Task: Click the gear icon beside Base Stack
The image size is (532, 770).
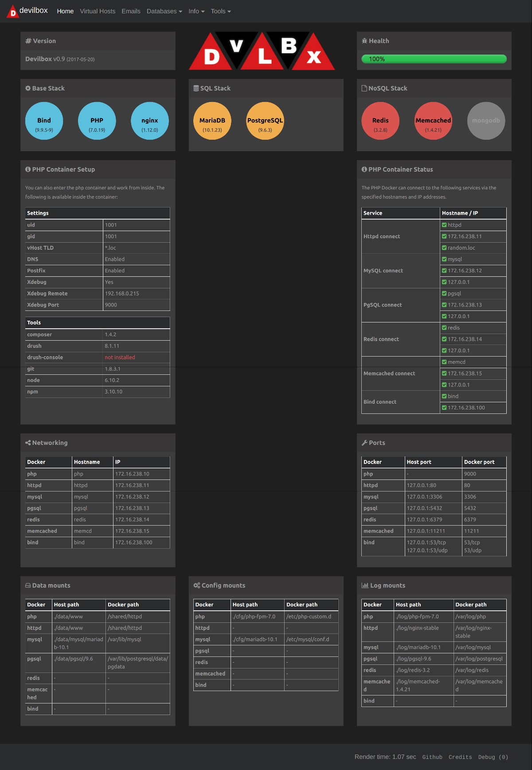Action: 28,88
